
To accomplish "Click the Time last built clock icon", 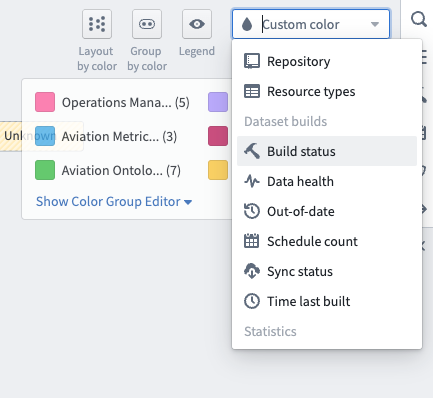I will click(252, 301).
